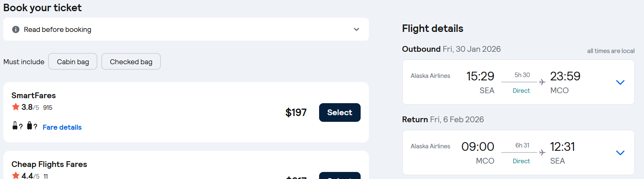The width and height of the screenshot is (644, 179).
Task: Expand the outbound SEA to MCO flight details
Action: click(x=620, y=82)
